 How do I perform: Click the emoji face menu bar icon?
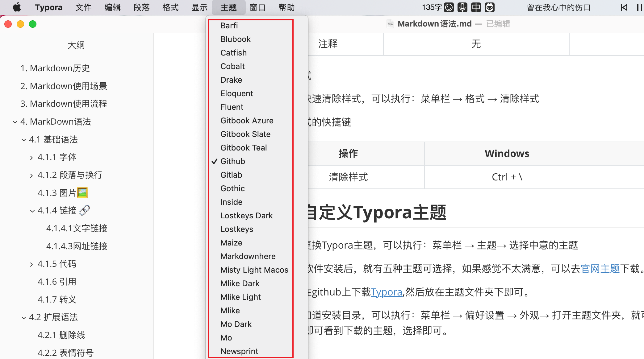pyautogui.click(x=449, y=7)
